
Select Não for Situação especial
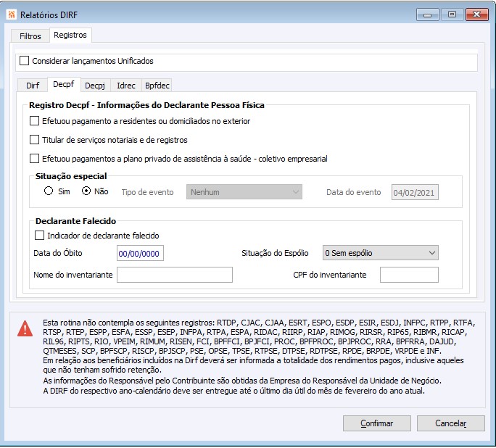[86, 191]
